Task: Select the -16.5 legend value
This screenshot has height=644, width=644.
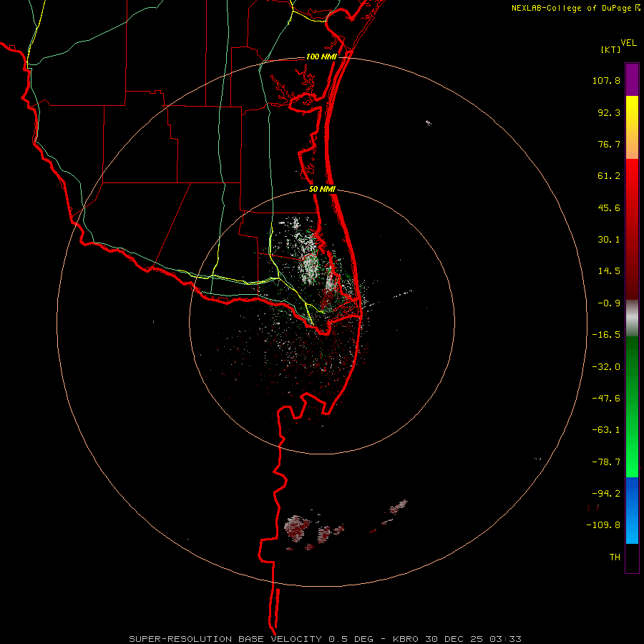Action: [x=606, y=335]
